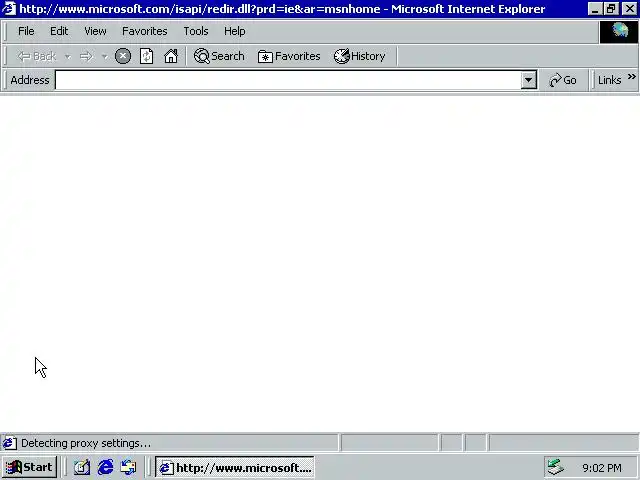
Task: Open the Help menu
Action: [234, 31]
